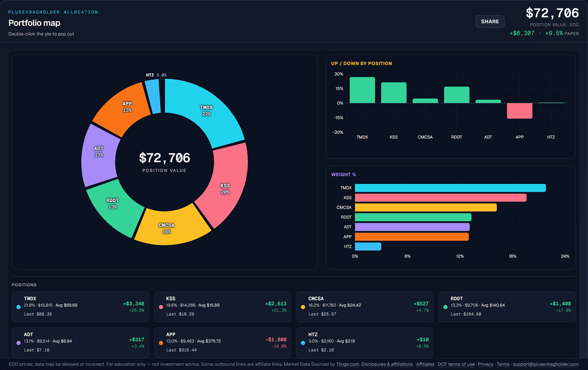Click Double-click the pie to pop out hint

tap(41, 34)
